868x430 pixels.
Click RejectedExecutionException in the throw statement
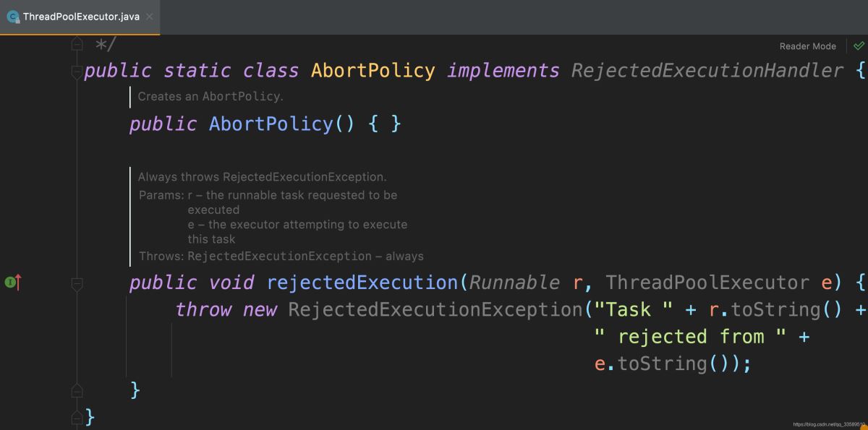point(435,309)
